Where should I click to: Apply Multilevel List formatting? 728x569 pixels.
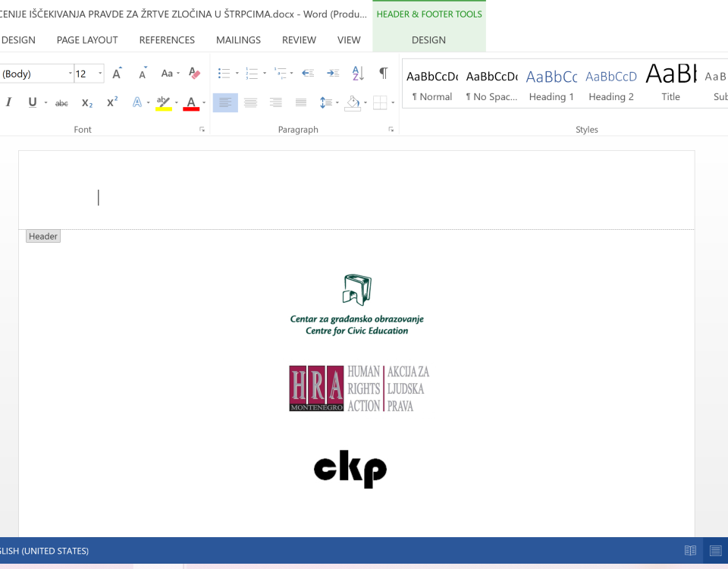tap(280, 73)
